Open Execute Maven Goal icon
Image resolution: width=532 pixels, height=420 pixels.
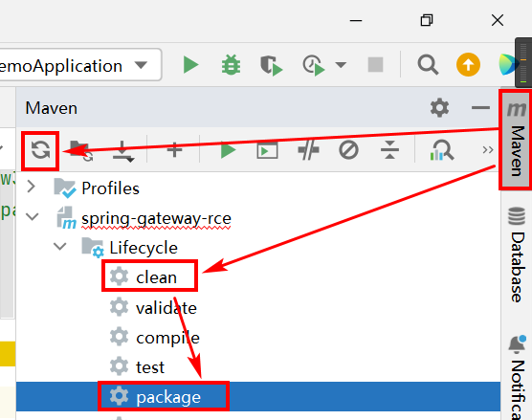[x=267, y=150]
